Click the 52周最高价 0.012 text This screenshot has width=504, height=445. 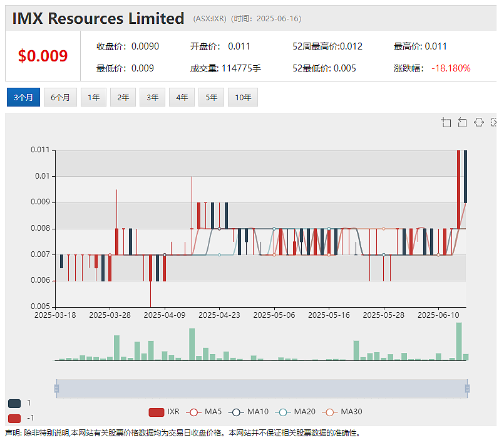[327, 46]
